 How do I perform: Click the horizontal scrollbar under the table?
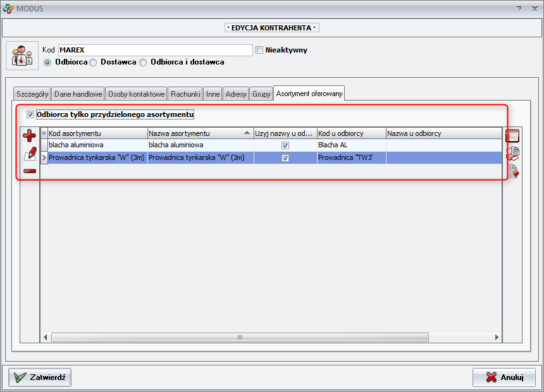point(239,338)
